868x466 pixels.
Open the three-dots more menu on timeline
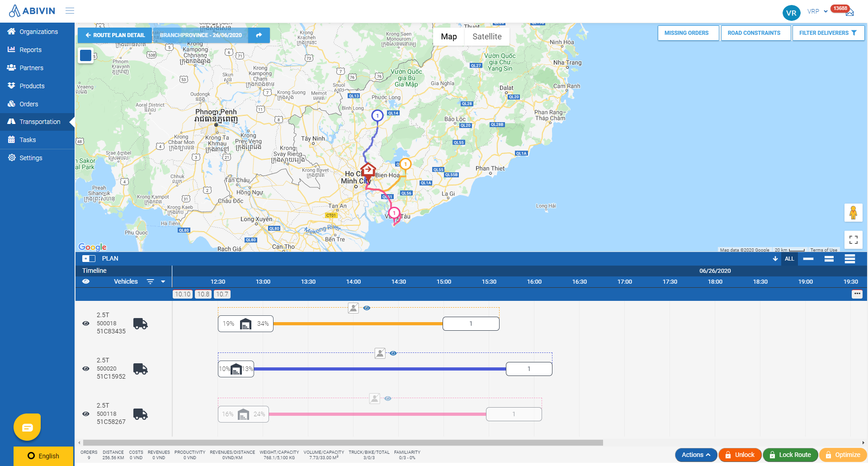point(857,294)
